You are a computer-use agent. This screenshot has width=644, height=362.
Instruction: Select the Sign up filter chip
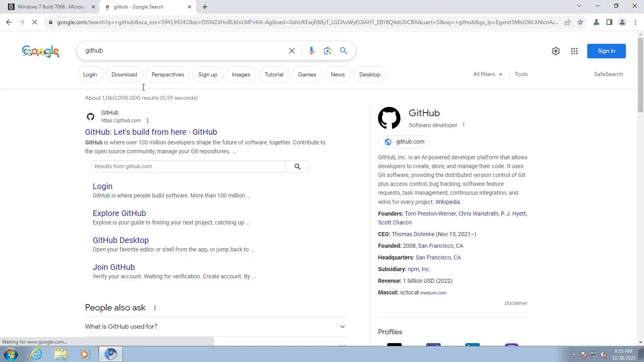coord(208,75)
